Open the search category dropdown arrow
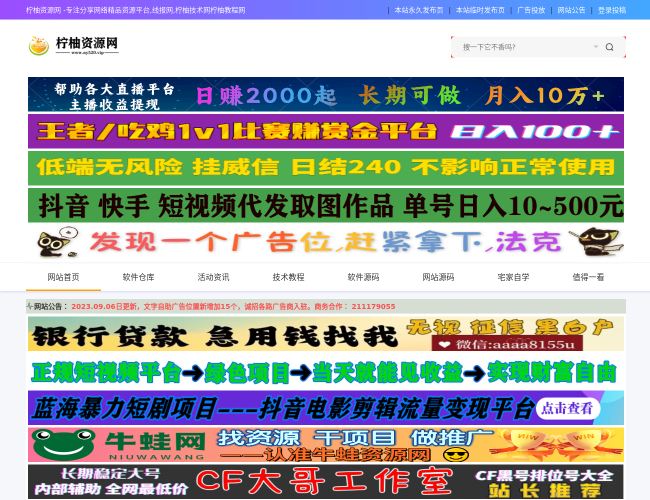The image size is (650, 500). click(x=596, y=47)
